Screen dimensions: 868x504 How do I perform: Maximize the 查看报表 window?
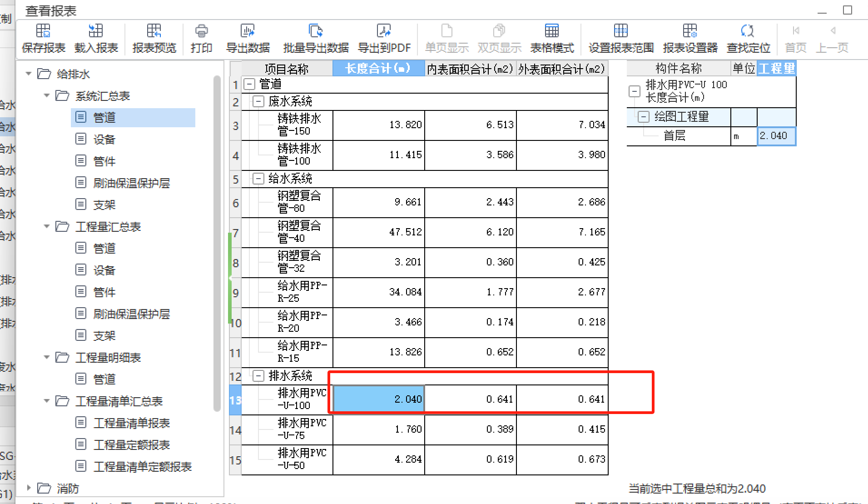(x=847, y=10)
